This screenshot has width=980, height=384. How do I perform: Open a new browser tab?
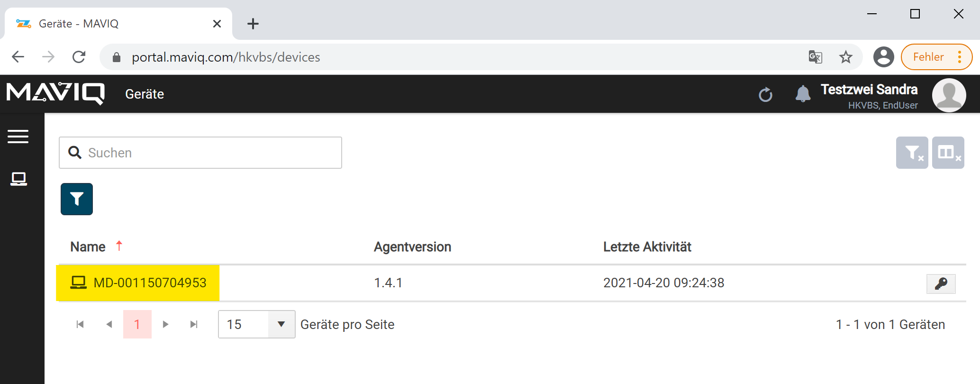pyautogui.click(x=253, y=24)
